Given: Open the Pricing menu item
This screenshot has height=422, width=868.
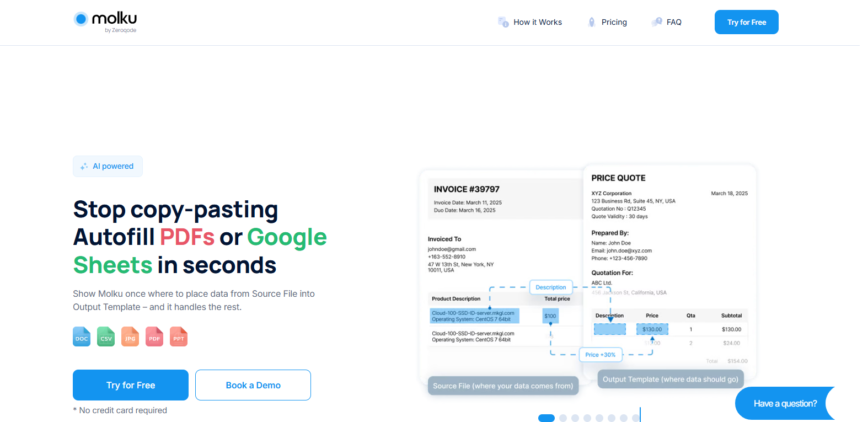Looking at the screenshot, I should [x=614, y=22].
